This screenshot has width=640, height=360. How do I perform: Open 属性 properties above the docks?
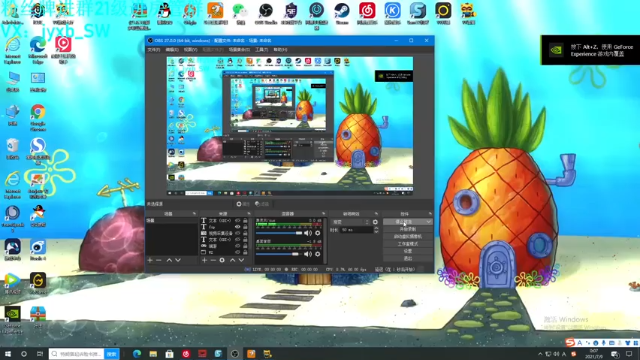(243, 204)
